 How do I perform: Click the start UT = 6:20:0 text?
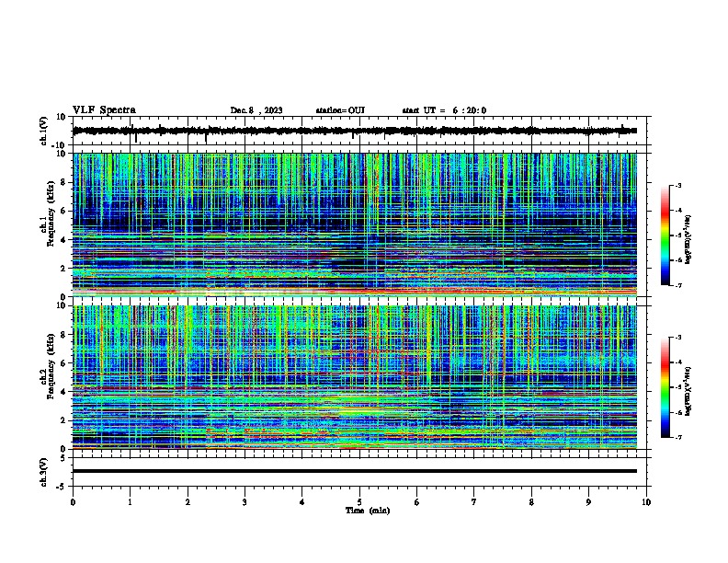tap(444, 110)
